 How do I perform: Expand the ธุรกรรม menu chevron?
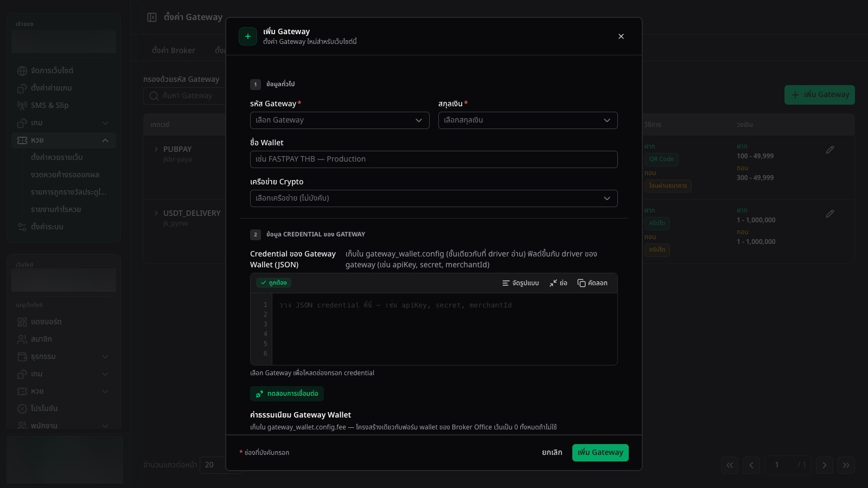(105, 357)
